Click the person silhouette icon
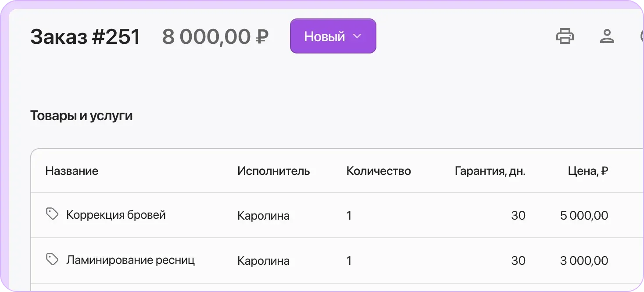 [607, 36]
